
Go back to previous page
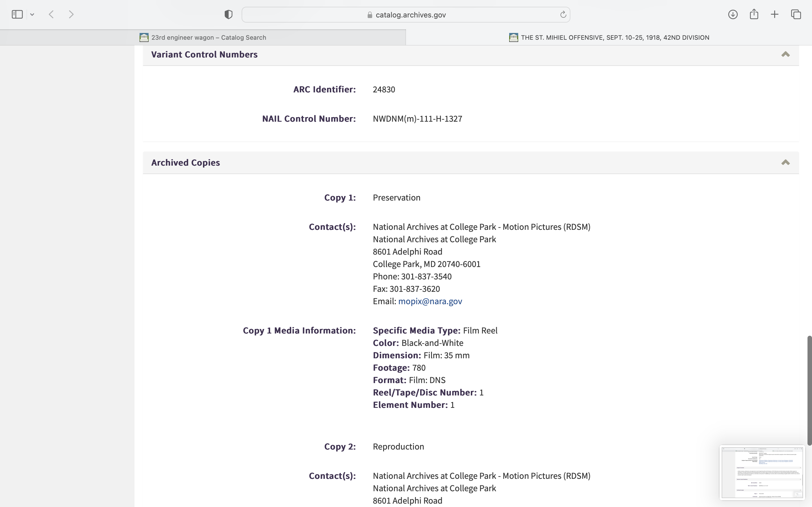point(51,14)
